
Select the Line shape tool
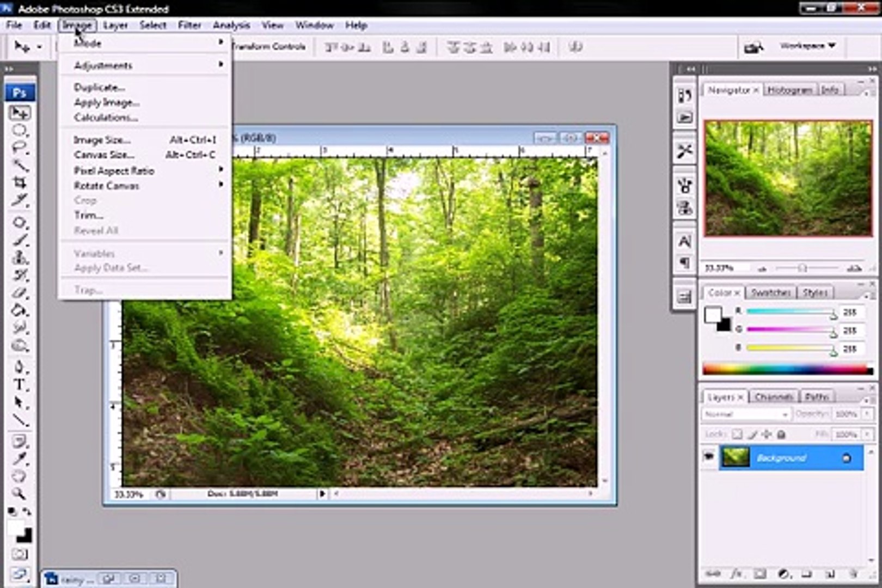point(20,421)
